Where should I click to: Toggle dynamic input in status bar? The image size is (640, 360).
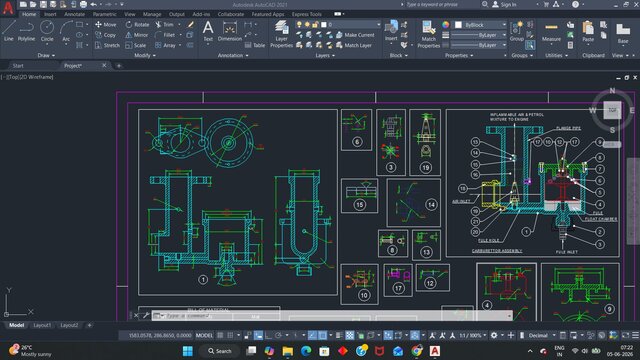[x=258, y=336]
